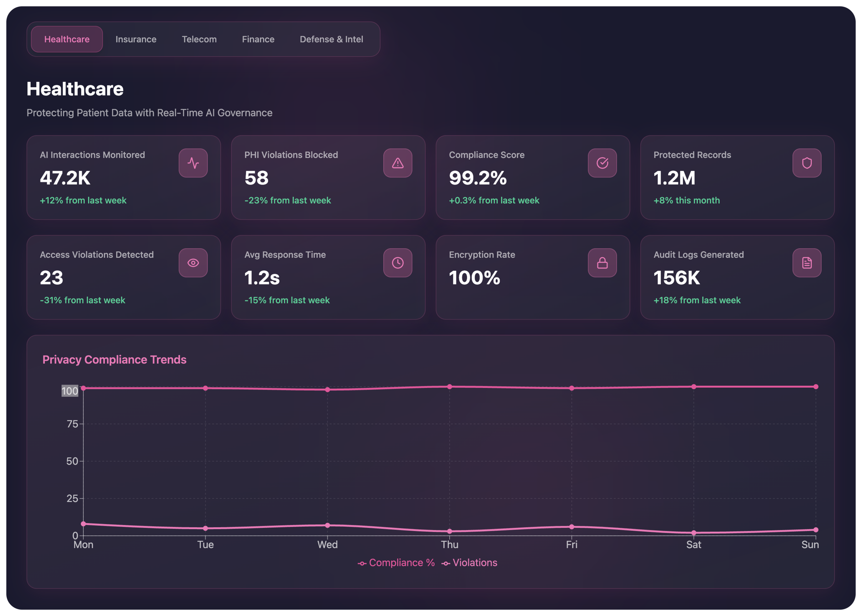862x616 pixels.
Task: Click the Privacy Compliance Trends heading
Action: [x=114, y=360]
